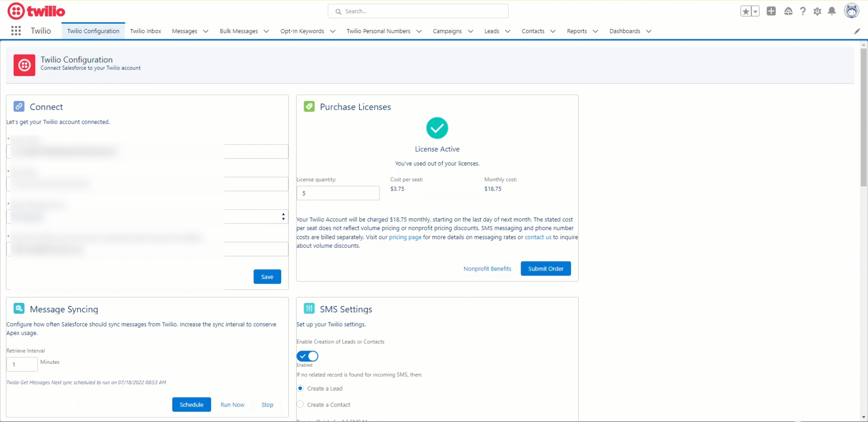868x422 pixels.
Task: Expand the Messages tab dropdown chevron
Action: [x=206, y=31]
